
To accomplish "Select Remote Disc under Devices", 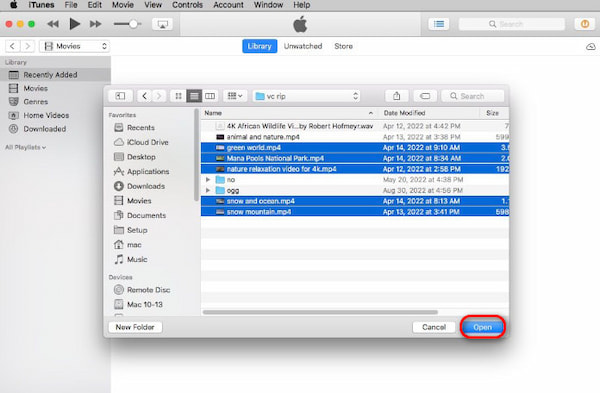I will point(142,290).
